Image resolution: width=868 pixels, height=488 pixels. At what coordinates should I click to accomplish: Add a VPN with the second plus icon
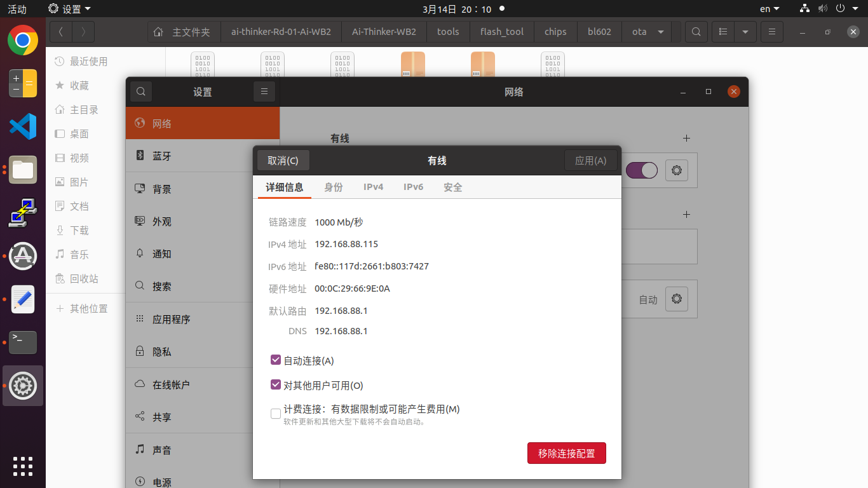[686, 214]
